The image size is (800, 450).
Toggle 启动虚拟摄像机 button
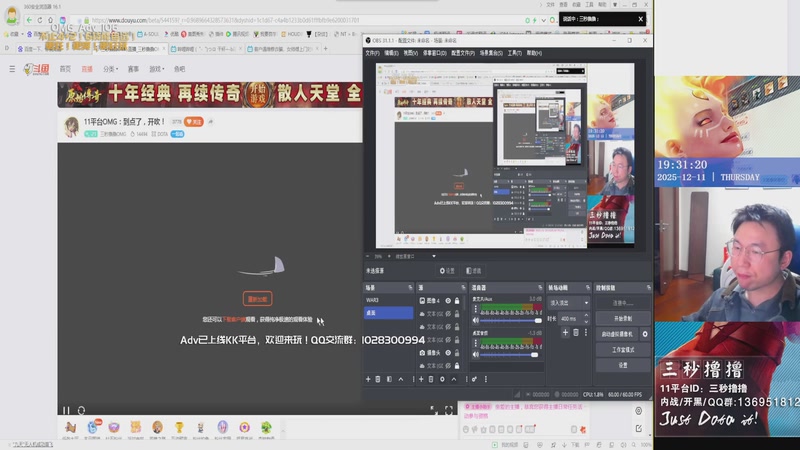[617, 334]
